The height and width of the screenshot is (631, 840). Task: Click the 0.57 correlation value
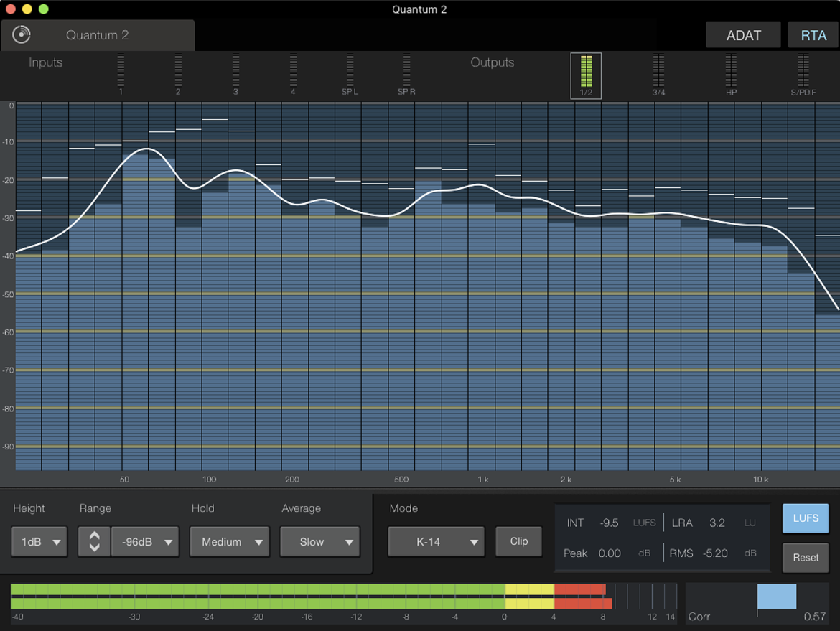point(814,617)
